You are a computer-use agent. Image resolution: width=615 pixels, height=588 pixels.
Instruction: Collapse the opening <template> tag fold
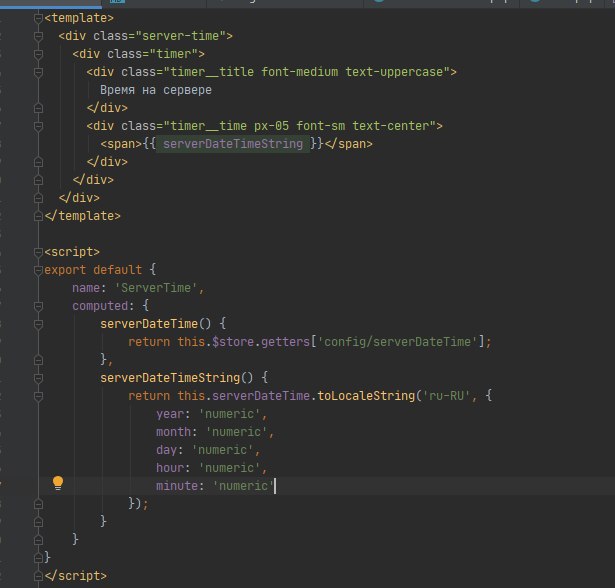coord(38,18)
